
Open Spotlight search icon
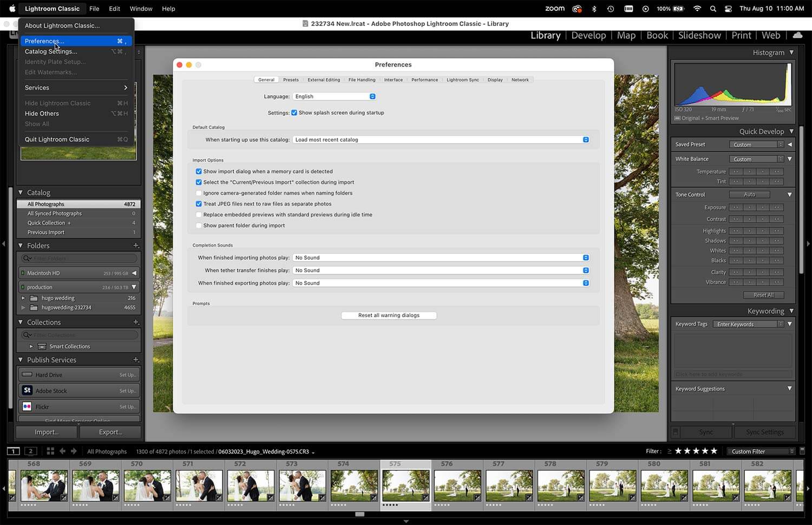(713, 9)
